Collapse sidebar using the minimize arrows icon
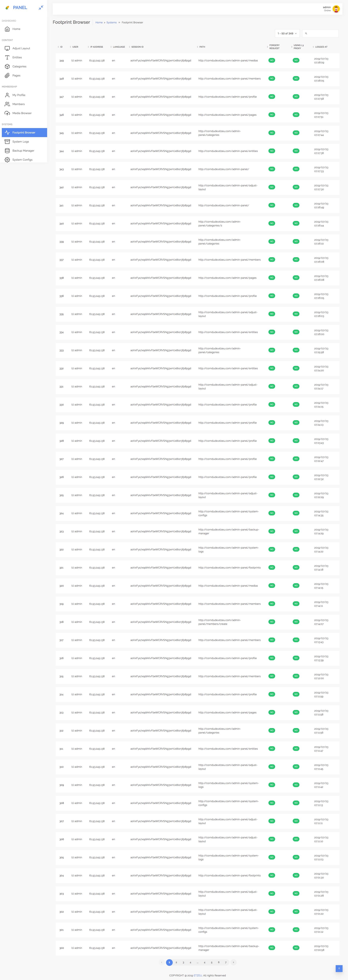 pos(41,8)
